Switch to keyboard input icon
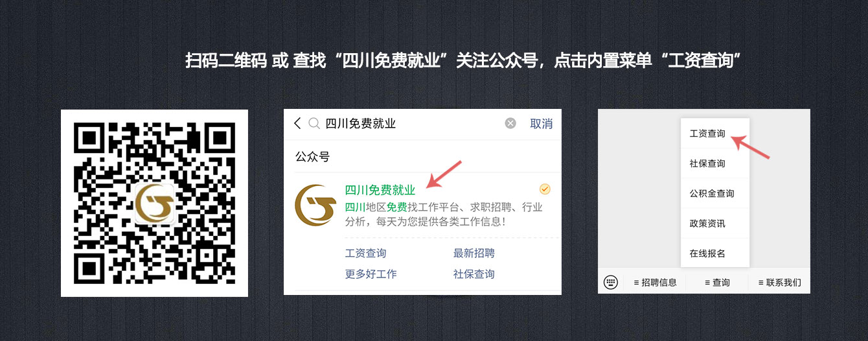The image size is (868, 341). coord(610,282)
